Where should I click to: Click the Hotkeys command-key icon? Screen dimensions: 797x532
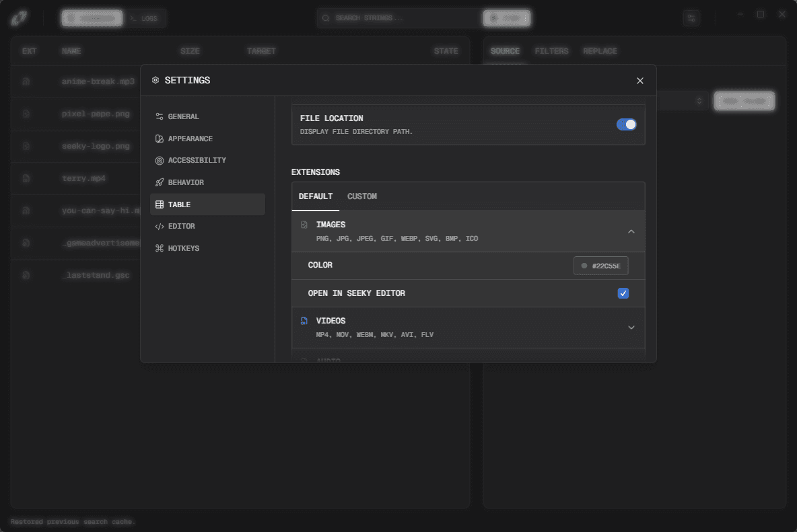[160, 248]
